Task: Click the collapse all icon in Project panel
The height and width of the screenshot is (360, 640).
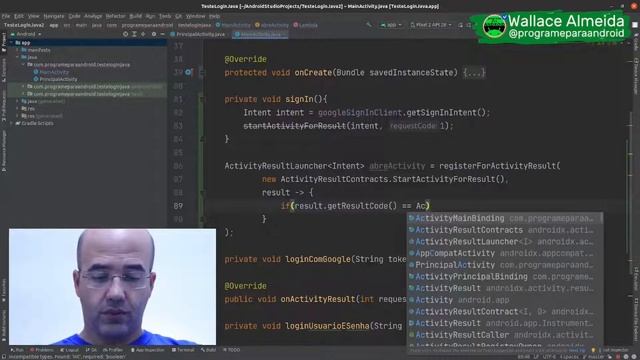Action: coord(143,34)
